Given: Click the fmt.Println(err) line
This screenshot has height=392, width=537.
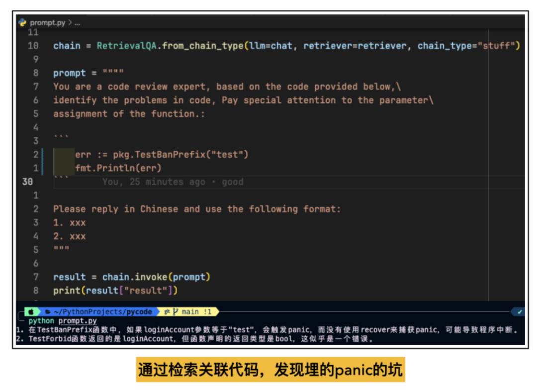Looking at the screenshot, I should click(x=118, y=168).
